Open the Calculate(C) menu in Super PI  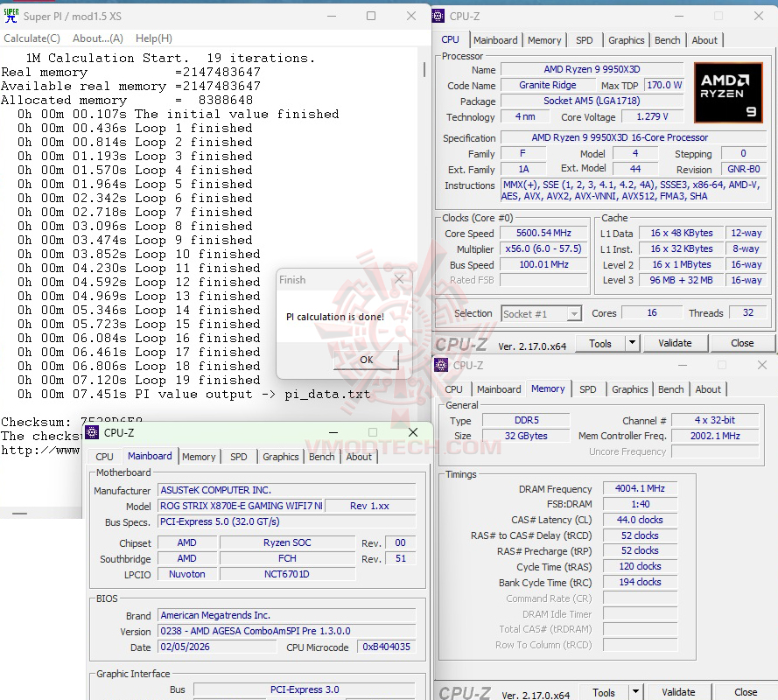(32, 38)
